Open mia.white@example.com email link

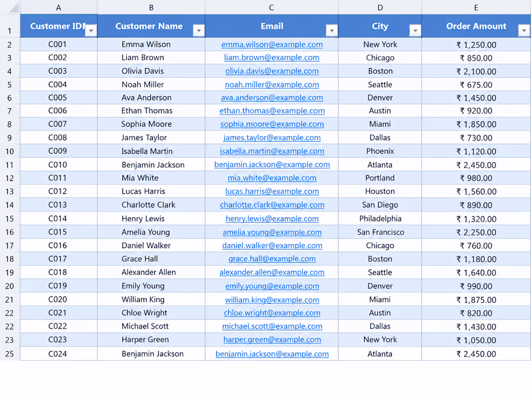[x=272, y=178]
